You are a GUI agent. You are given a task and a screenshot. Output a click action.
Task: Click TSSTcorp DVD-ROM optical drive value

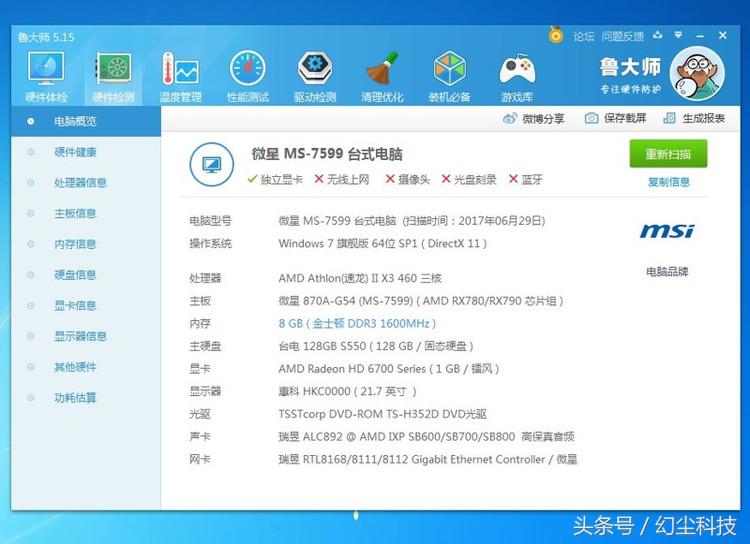tap(383, 414)
